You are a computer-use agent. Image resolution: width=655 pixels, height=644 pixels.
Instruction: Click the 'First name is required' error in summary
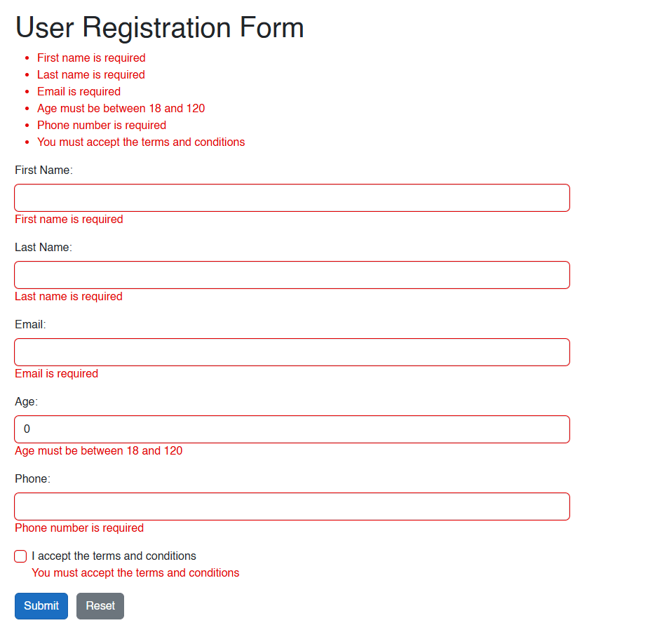coord(91,58)
